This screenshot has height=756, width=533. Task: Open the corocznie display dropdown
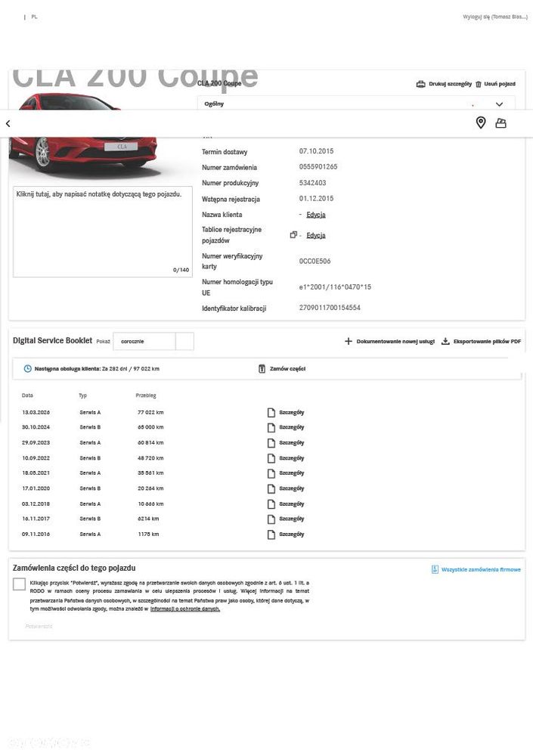coord(144,342)
